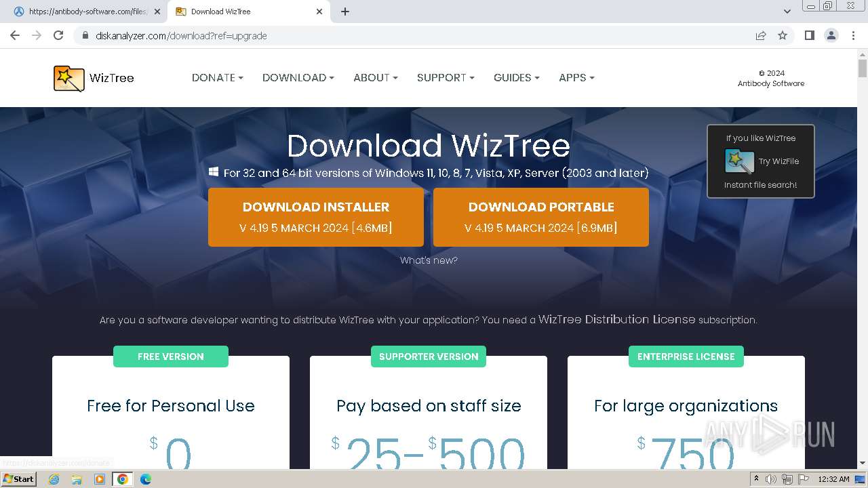Open Microsoft Edge from taskbar
Viewport: 868px width, 488px height.
(x=146, y=479)
